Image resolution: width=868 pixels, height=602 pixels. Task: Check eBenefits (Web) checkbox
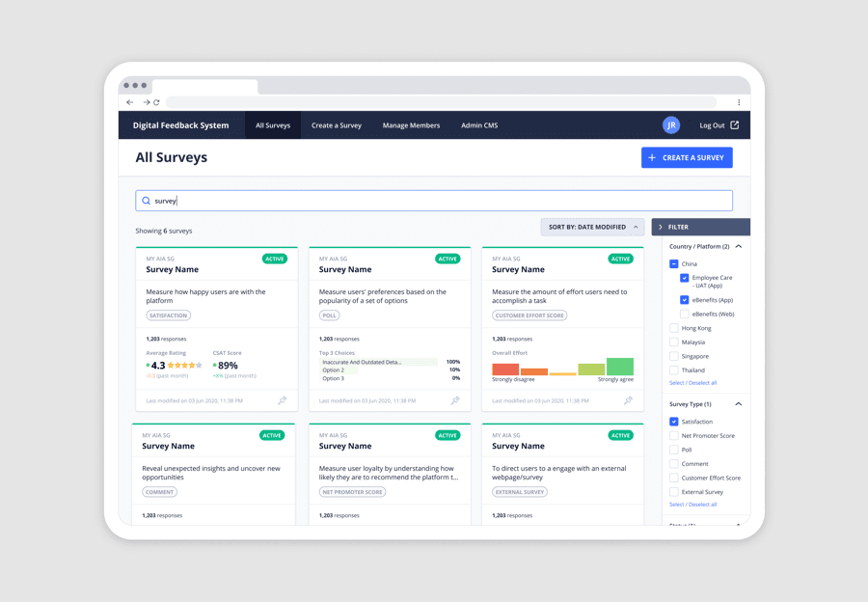click(x=684, y=314)
